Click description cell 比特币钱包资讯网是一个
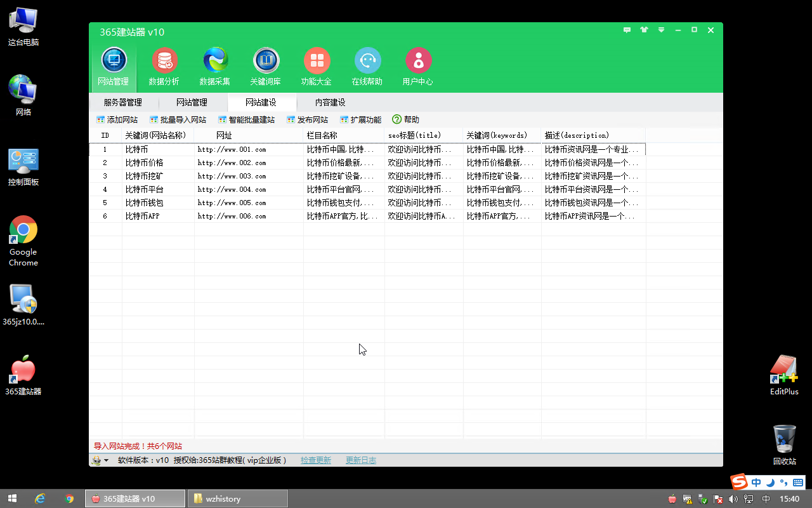This screenshot has width=812, height=508. click(594, 203)
